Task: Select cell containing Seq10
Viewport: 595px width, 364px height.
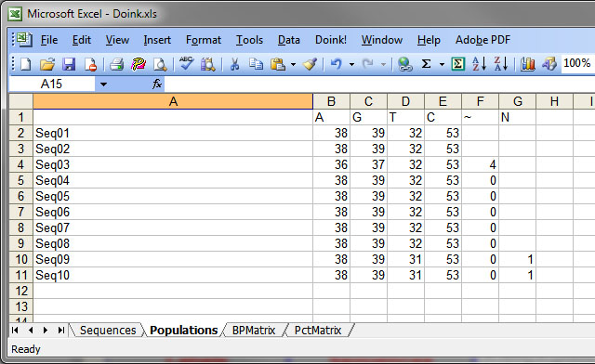Action: tap(173, 275)
